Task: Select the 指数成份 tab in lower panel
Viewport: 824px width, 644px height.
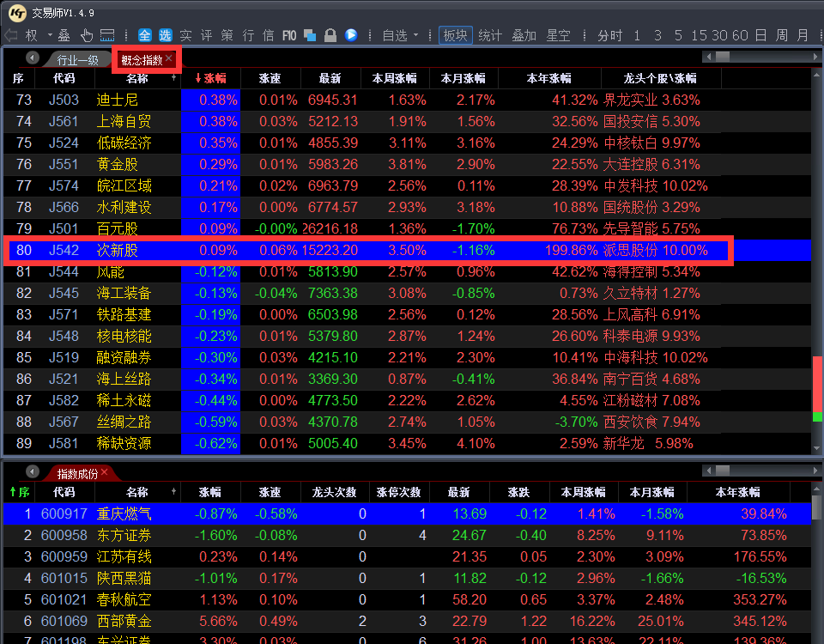Action: pos(76,473)
